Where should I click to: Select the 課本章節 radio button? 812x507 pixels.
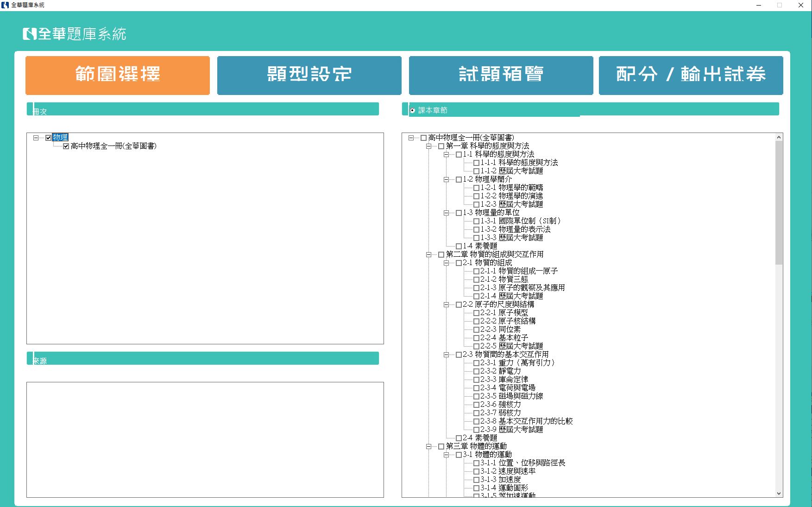coord(412,110)
